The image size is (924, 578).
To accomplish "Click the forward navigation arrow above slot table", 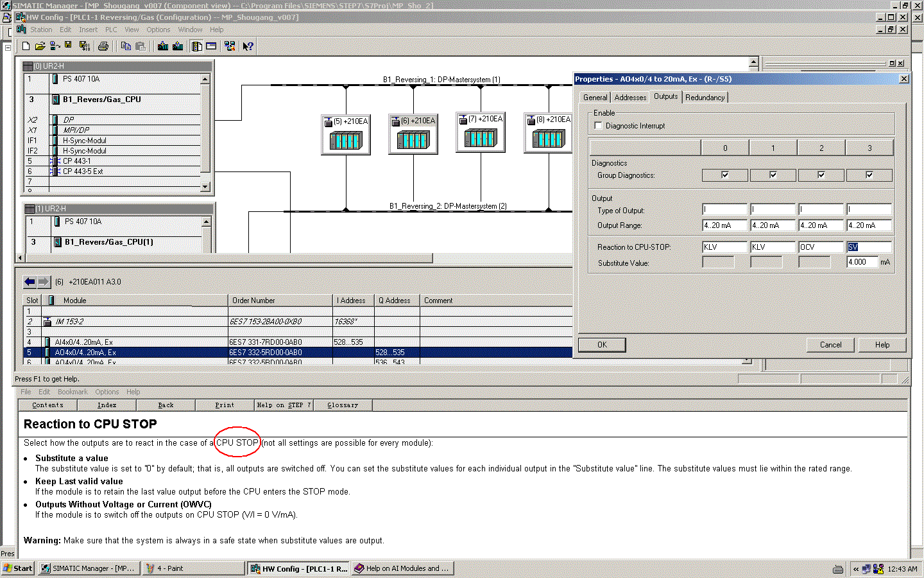I will click(44, 281).
